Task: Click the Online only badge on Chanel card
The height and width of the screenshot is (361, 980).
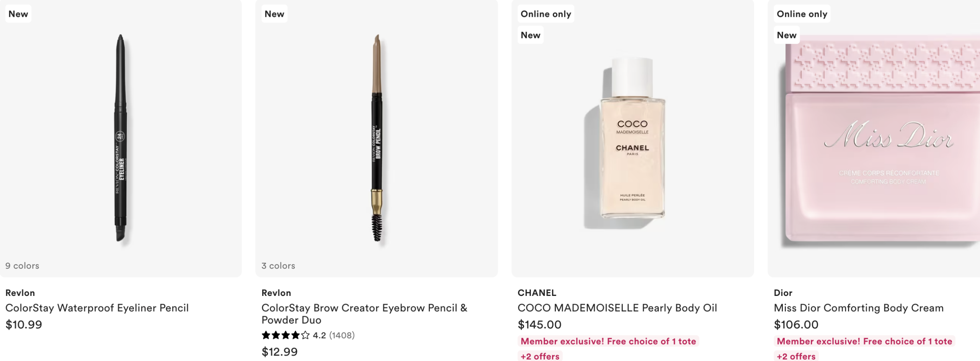Action: [546, 14]
